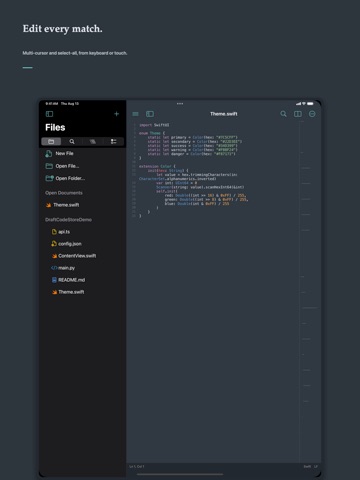
Task: Place cursor on enum Theme line
Action: (152, 133)
